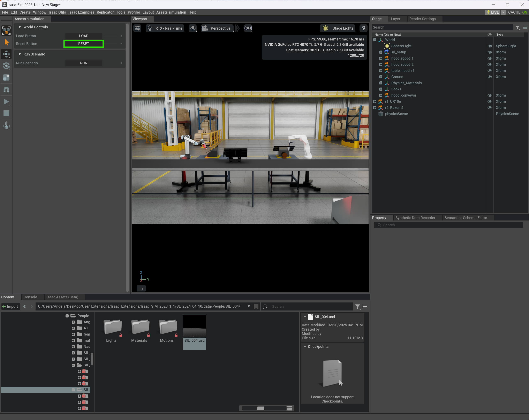Image resolution: width=529 pixels, height=420 pixels.
Task: Switch to the Render Settings tab
Action: [x=422, y=19]
